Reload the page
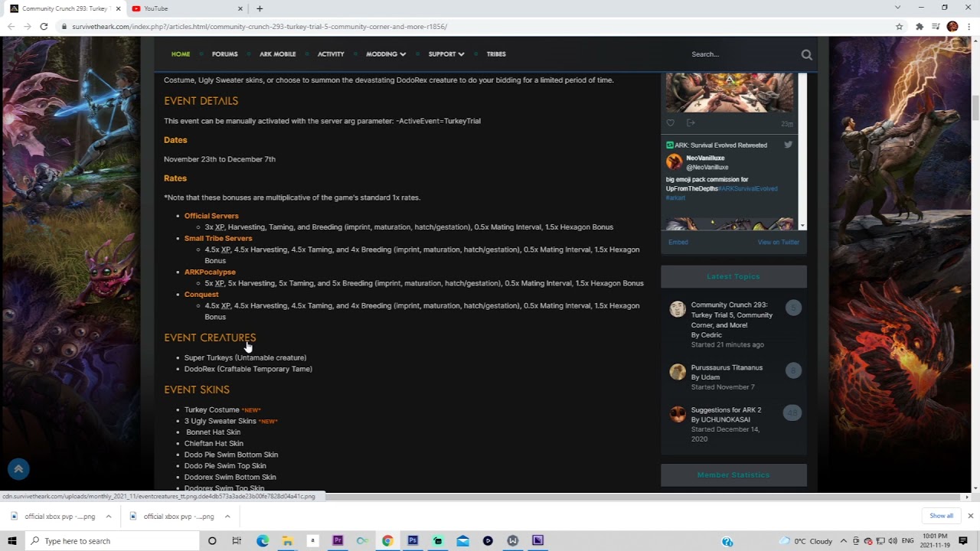Viewport: 980px width, 551px height. tap(44, 26)
